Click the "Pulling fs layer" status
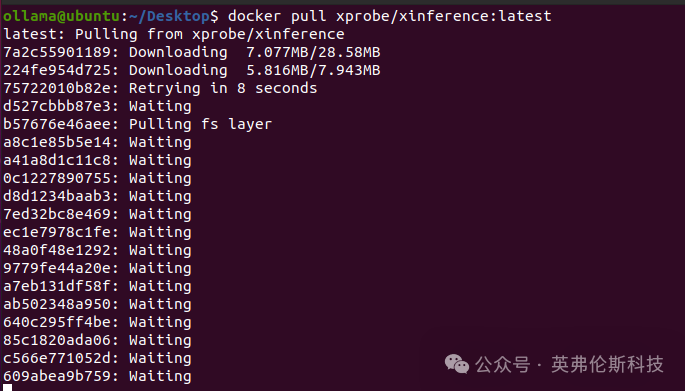This screenshot has width=685, height=391. (x=200, y=124)
